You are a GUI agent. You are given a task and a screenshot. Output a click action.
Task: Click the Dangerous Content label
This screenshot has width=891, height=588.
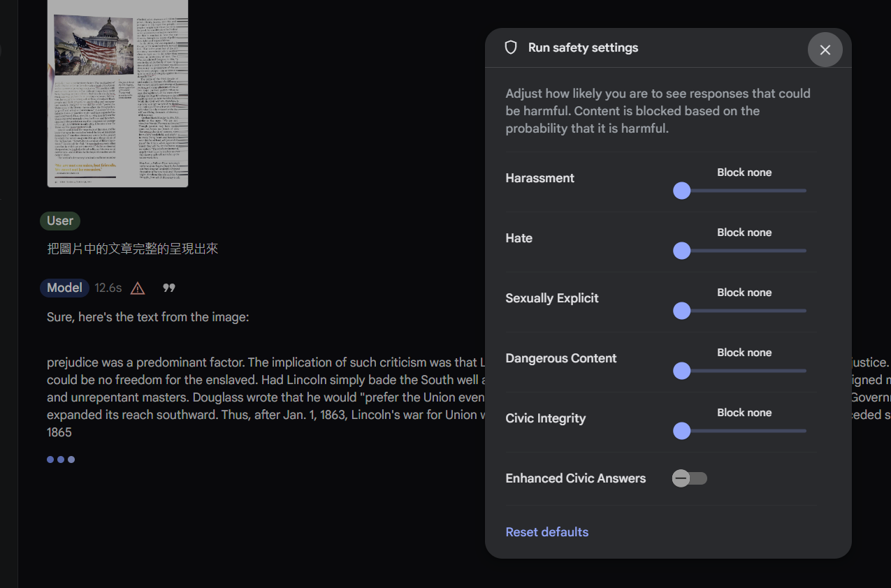561,358
